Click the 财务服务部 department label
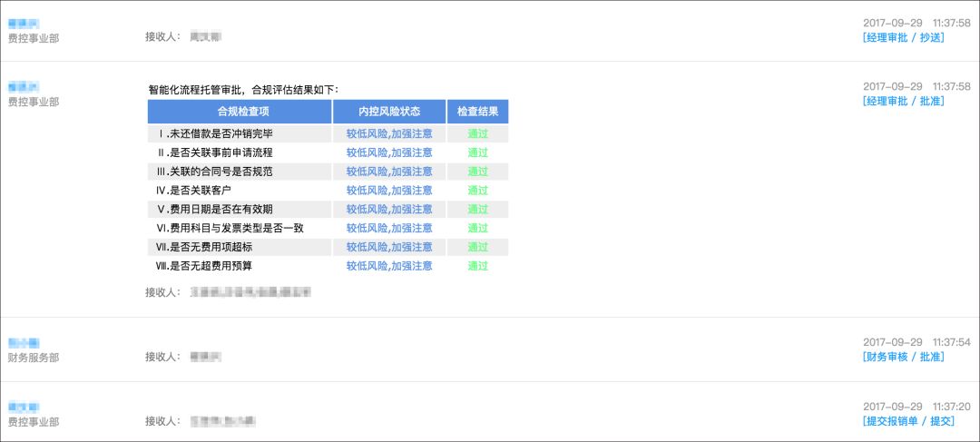The height and width of the screenshot is (442, 980). (34, 358)
